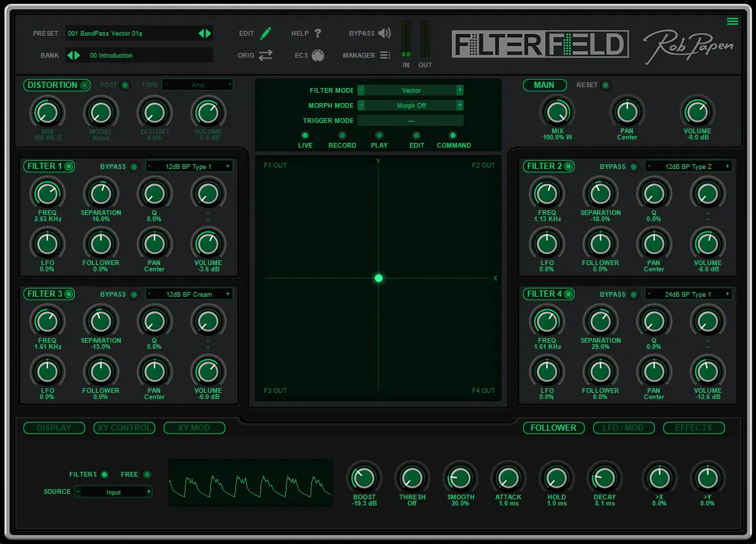This screenshot has width=756, height=544.
Task: Open Filter 3 type dropdown 12dB BP Cream
Action: click(189, 294)
